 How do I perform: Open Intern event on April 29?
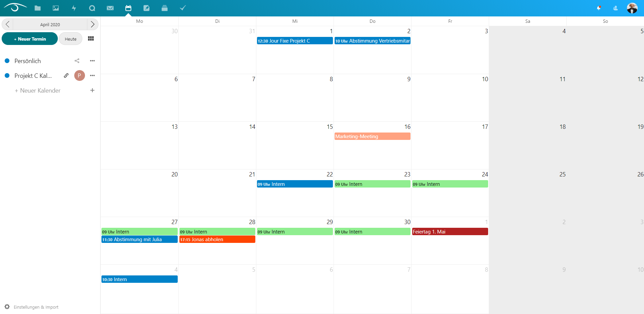[x=295, y=231]
